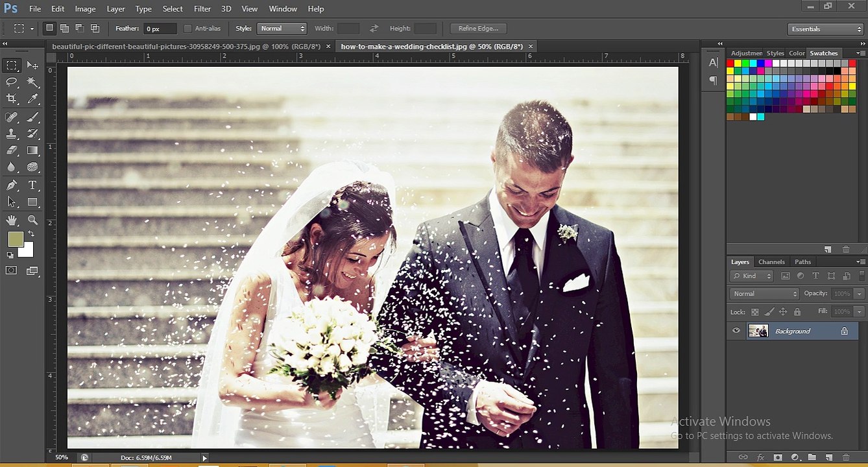
Task: Open the Filter menu
Action: tap(202, 8)
